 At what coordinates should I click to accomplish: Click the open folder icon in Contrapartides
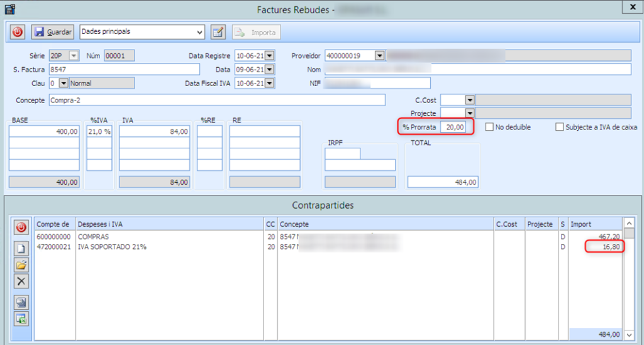tap(21, 265)
